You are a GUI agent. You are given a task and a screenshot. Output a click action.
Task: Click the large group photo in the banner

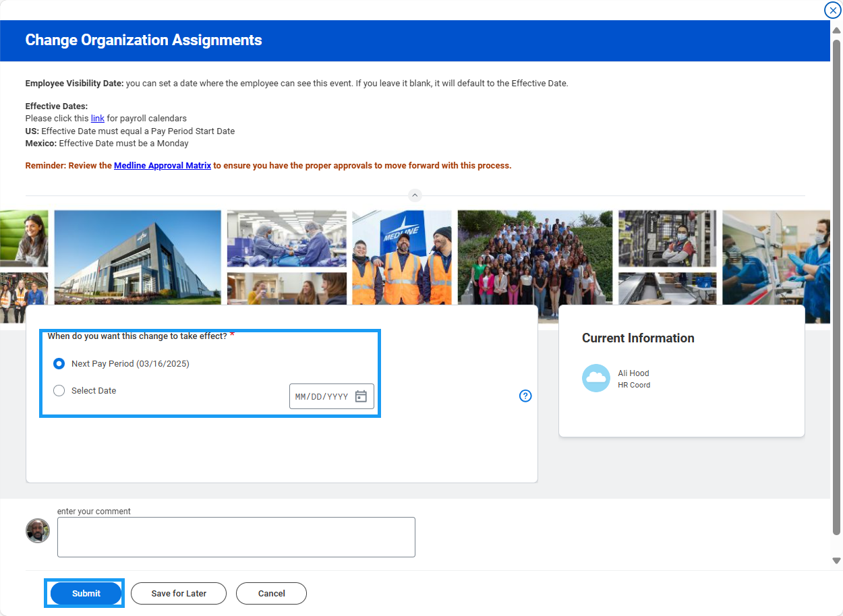(x=535, y=257)
